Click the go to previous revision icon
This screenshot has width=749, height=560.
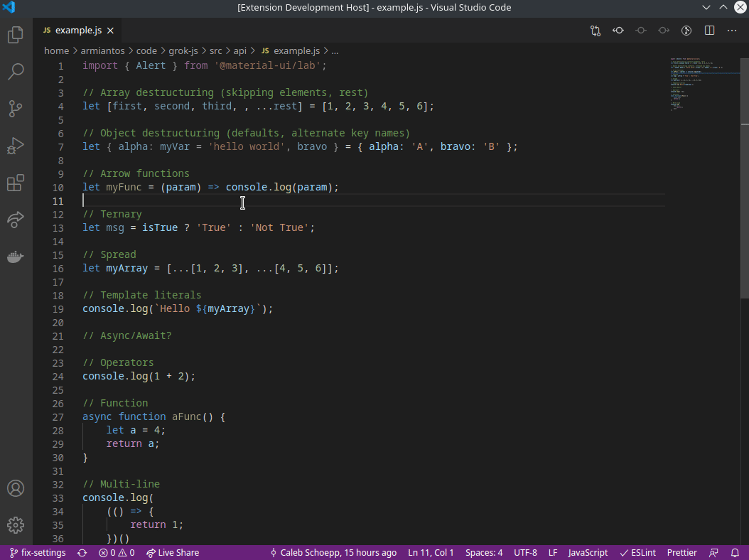618,31
